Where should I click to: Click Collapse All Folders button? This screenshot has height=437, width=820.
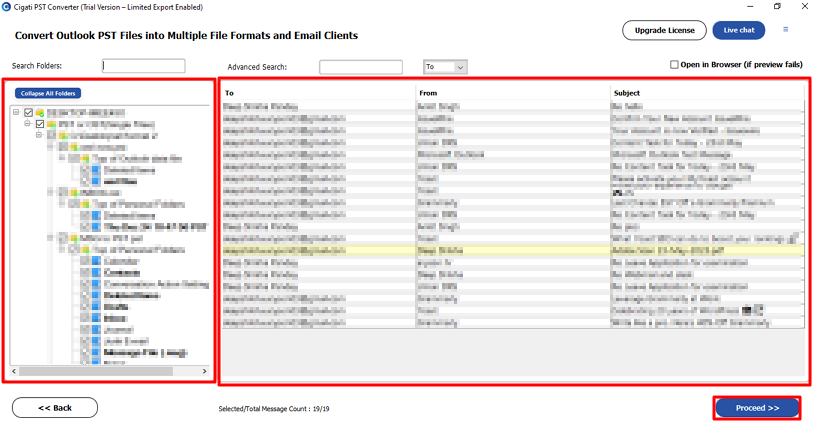(x=48, y=93)
